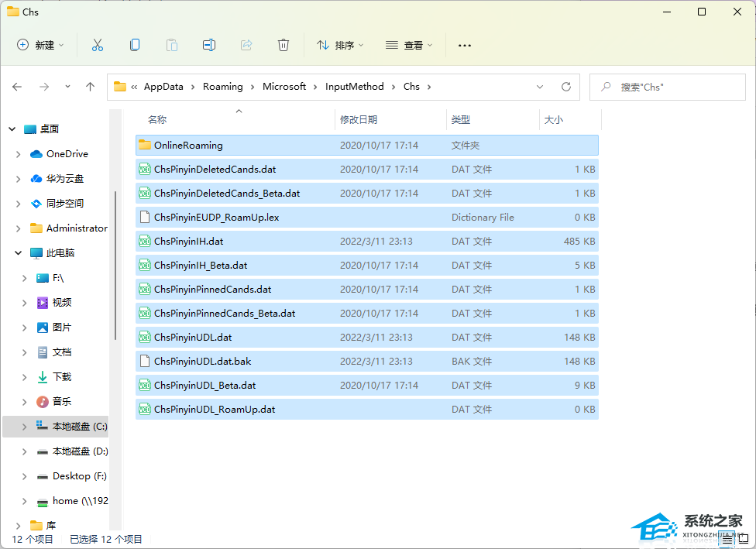Delete the selected items
This screenshot has width=756, height=549.
283,45
